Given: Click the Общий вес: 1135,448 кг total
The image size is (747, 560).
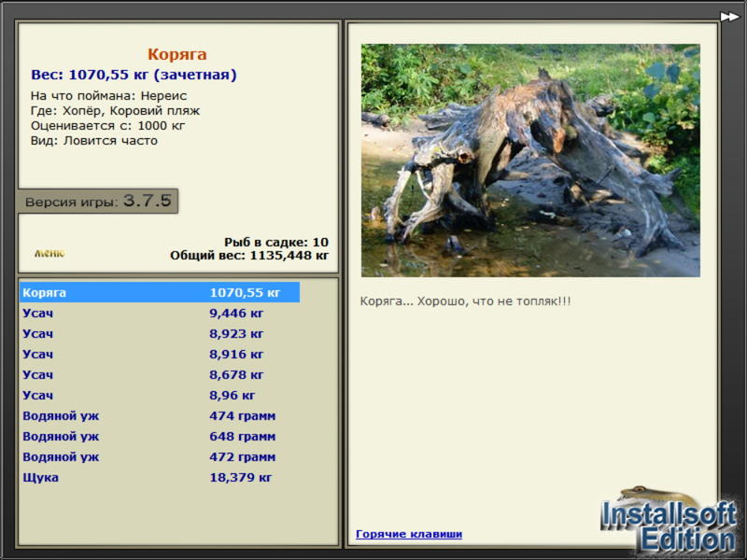Looking at the screenshot, I should 249,255.
